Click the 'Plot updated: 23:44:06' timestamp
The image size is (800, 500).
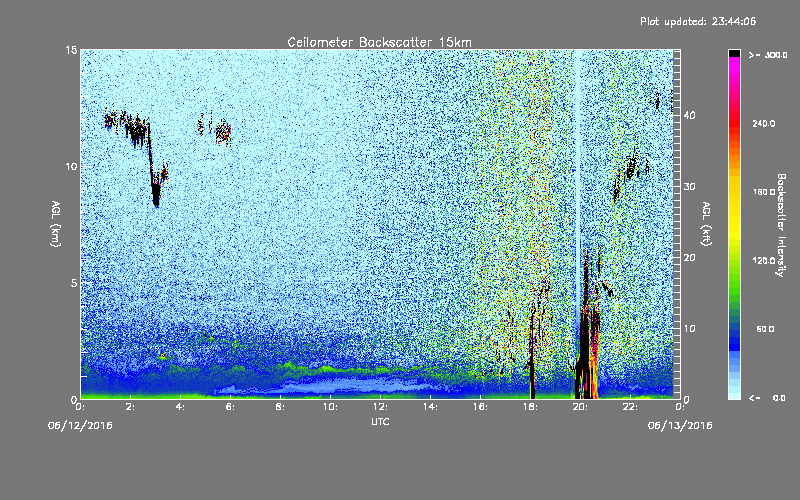click(698, 21)
